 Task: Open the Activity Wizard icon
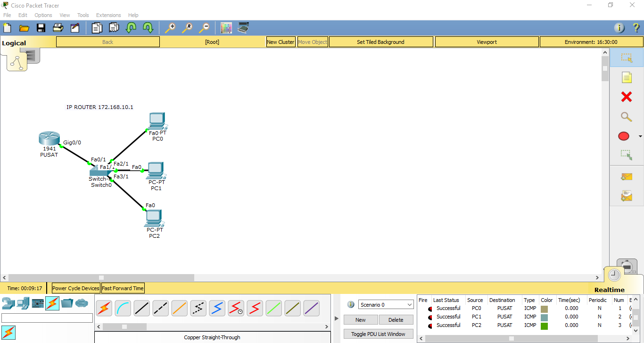(x=75, y=28)
